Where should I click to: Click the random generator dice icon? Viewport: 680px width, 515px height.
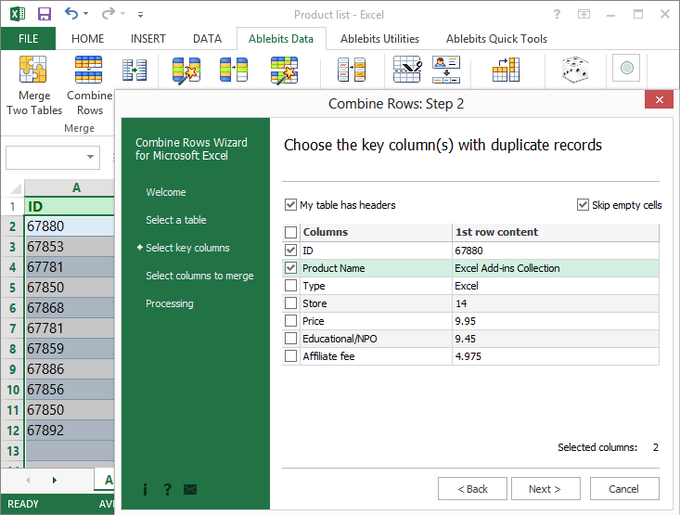[x=575, y=69]
